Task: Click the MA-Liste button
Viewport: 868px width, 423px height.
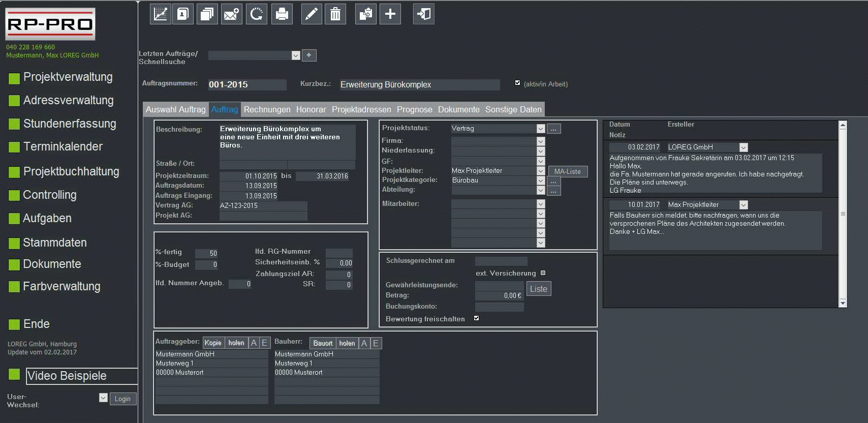Action: click(567, 172)
